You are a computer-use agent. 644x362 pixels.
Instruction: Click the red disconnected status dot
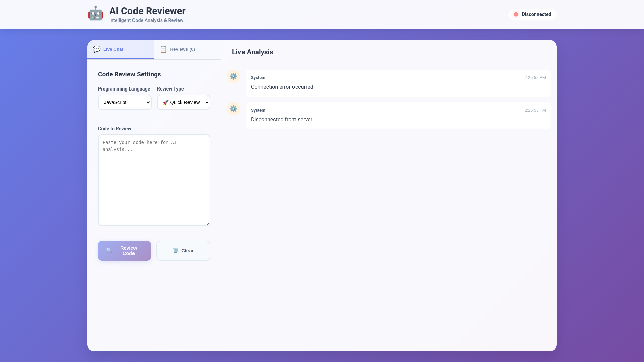point(516,14)
